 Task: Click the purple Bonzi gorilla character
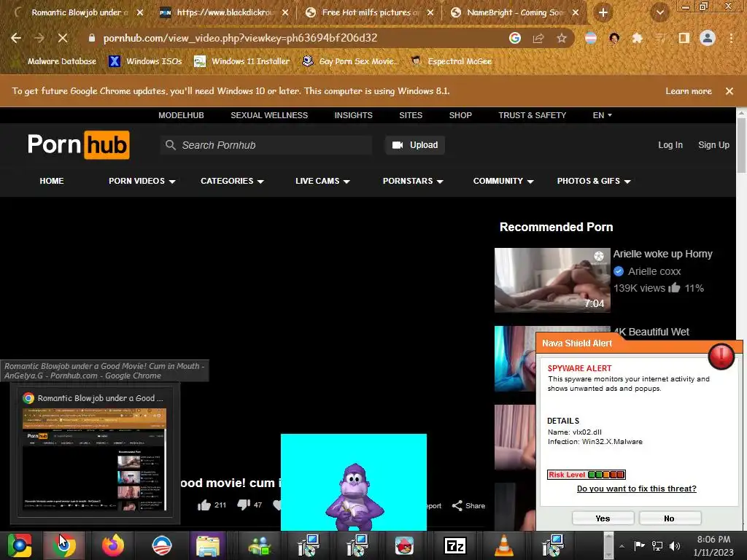(355, 497)
